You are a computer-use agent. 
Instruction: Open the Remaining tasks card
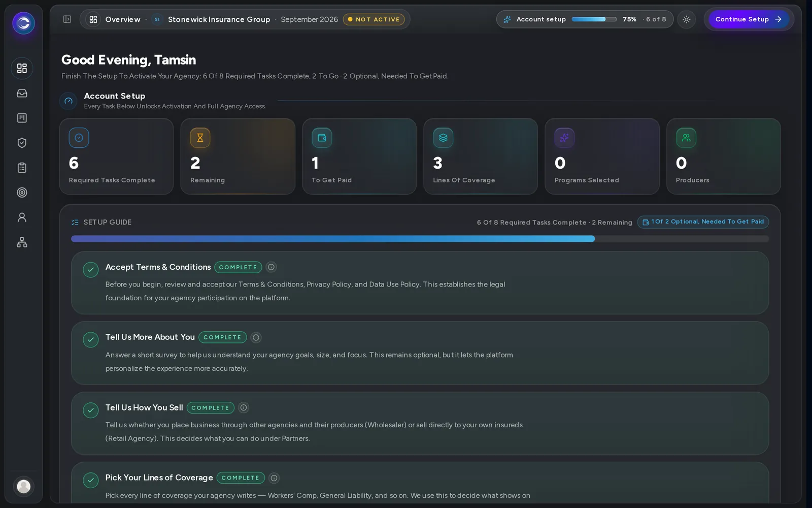(238, 156)
